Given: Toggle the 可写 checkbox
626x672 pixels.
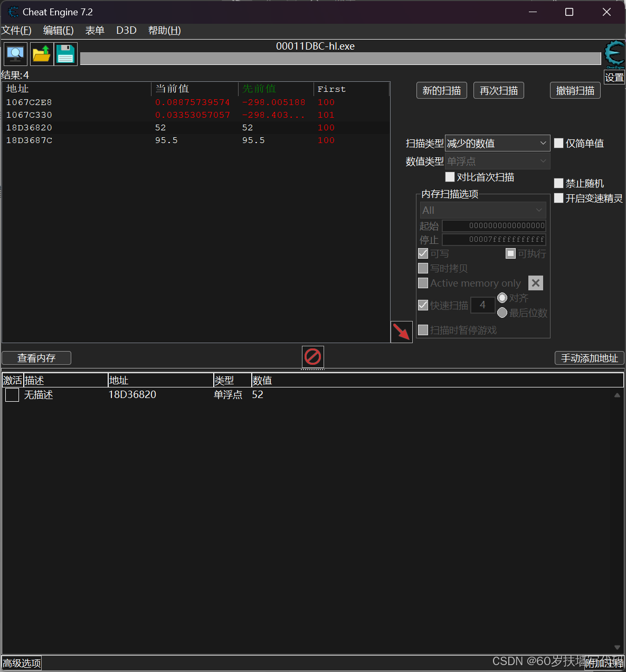Looking at the screenshot, I should tap(423, 253).
